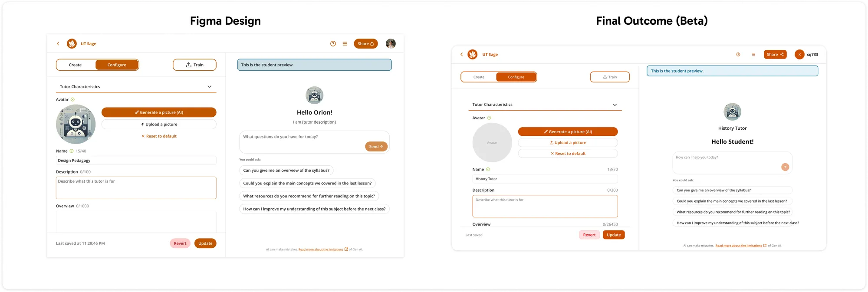Click the Name field containing History Tutor

click(545, 179)
